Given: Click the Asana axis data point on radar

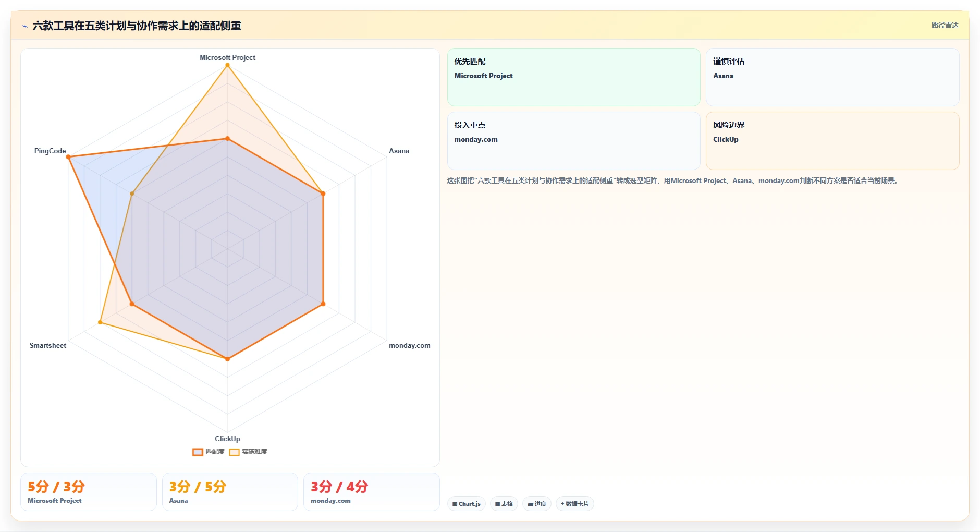Looking at the screenshot, I should [323, 194].
